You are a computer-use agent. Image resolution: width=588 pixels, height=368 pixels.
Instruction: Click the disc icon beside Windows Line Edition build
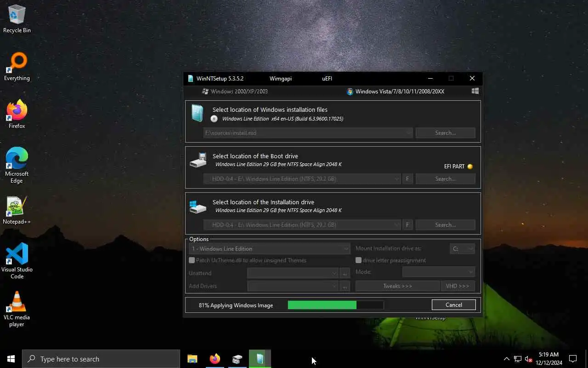[214, 119]
